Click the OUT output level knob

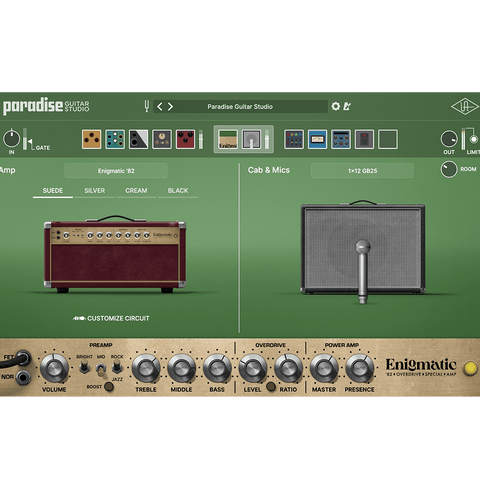pyautogui.click(x=449, y=139)
